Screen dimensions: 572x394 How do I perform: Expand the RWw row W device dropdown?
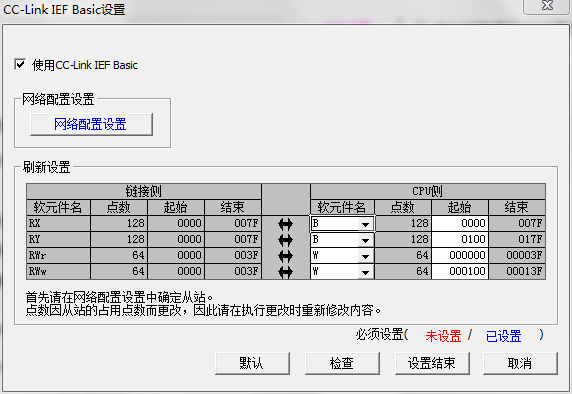tap(365, 272)
